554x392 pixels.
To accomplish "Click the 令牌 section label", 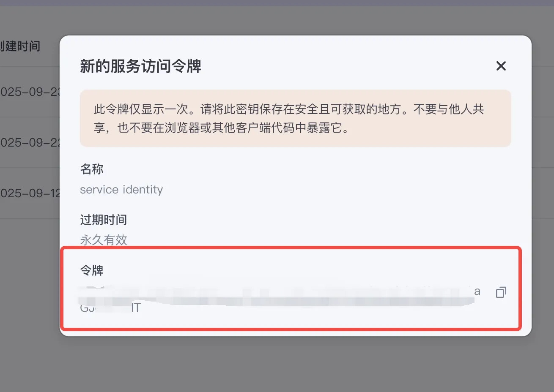I will tap(92, 270).
